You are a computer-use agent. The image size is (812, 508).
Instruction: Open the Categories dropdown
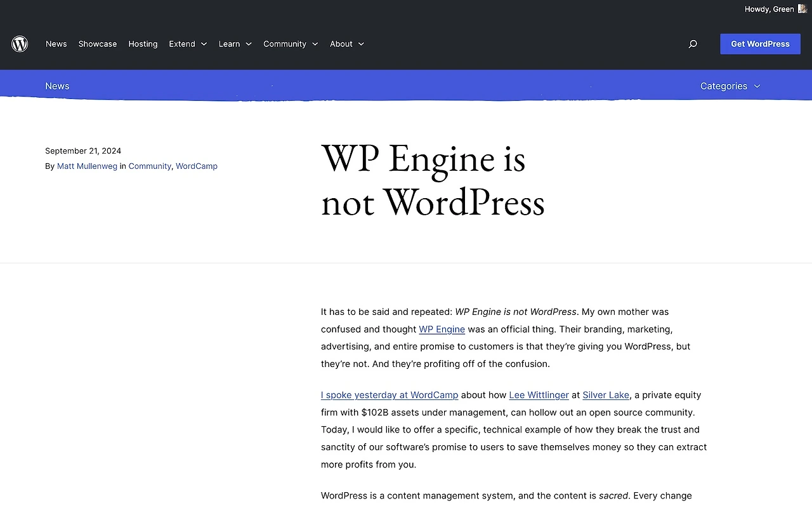click(x=730, y=86)
